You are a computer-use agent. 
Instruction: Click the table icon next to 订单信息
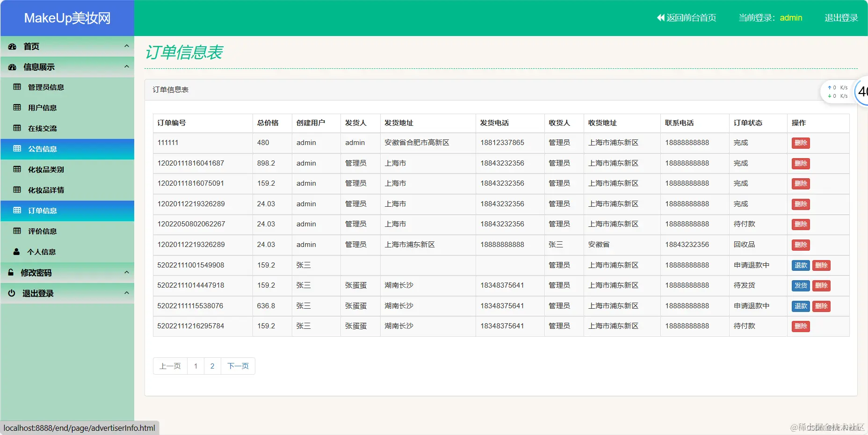point(17,210)
